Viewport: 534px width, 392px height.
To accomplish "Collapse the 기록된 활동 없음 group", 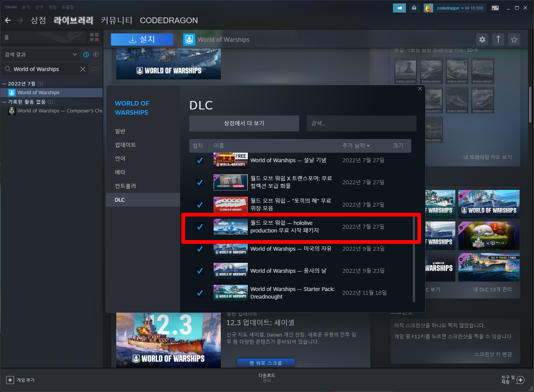I will coord(4,102).
